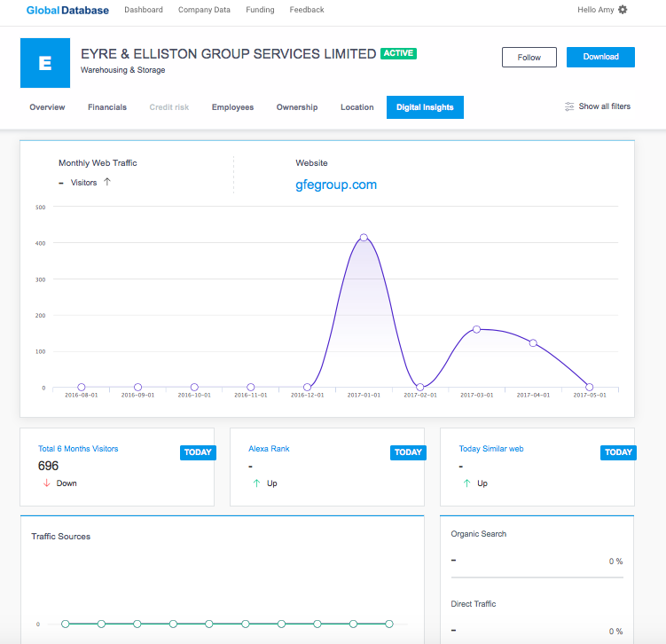Click the Follow button
The width and height of the screenshot is (666, 644).
pos(529,58)
